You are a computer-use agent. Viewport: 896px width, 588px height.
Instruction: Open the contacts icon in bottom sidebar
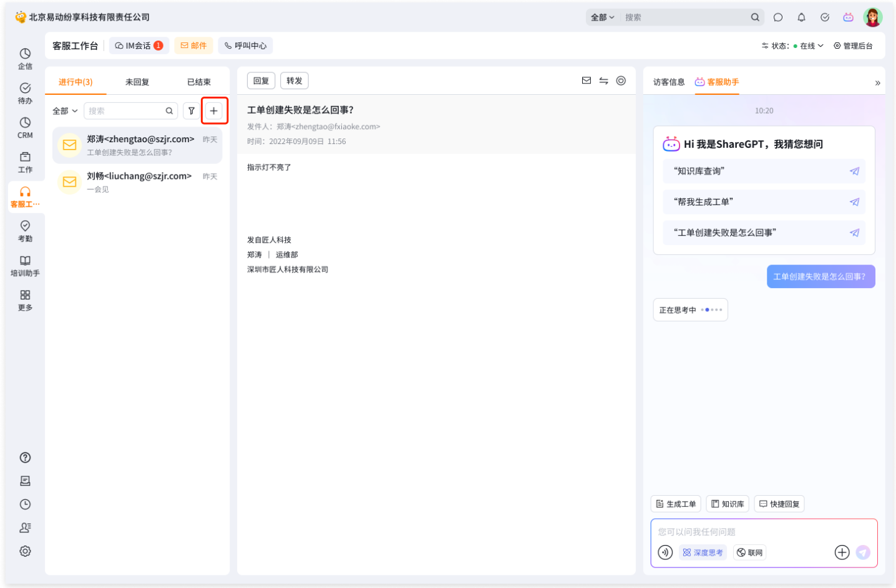pos(25,528)
